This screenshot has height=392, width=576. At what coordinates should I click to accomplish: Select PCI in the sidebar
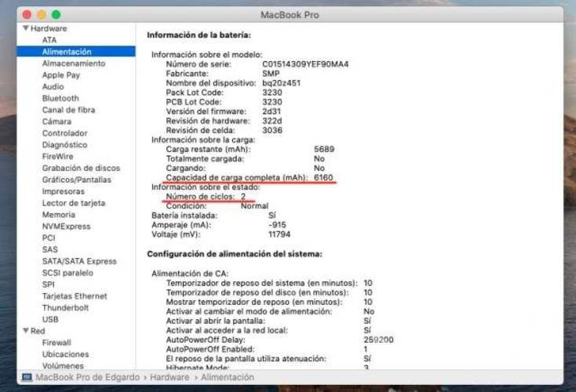click(x=49, y=238)
